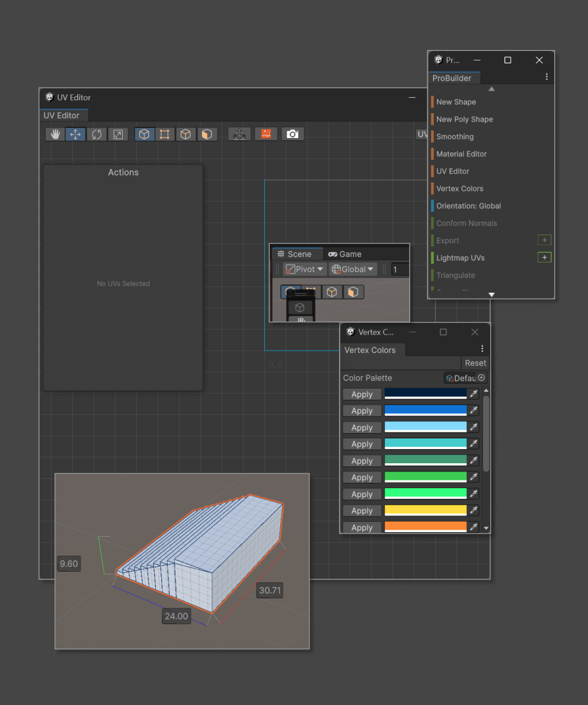Viewport: 588px width, 705px height.
Task: Apply the light sky blue color
Action: (362, 428)
